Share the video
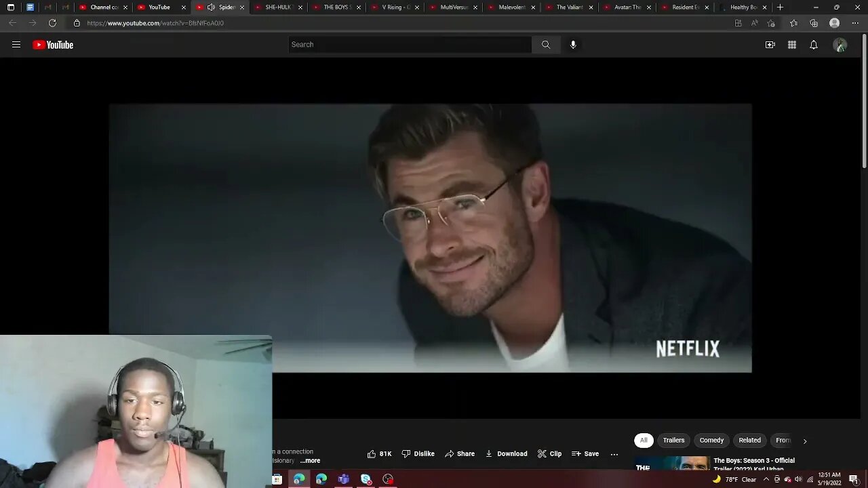 click(x=460, y=453)
